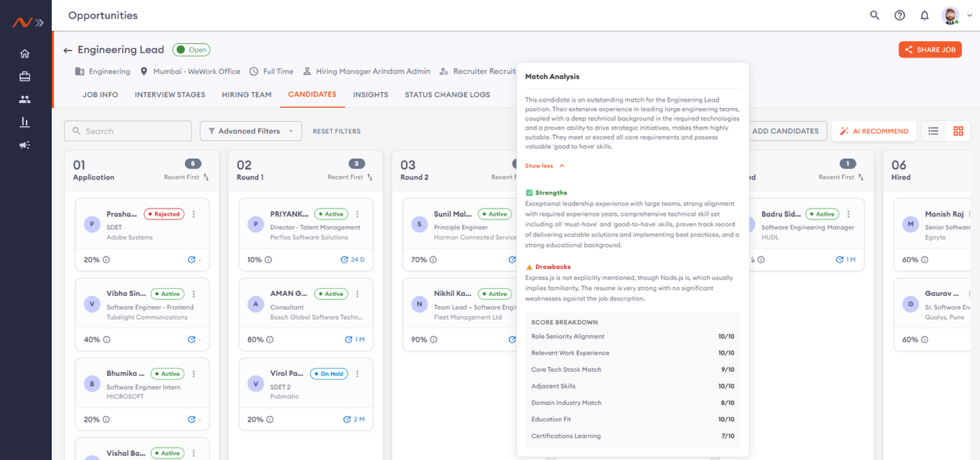The width and height of the screenshot is (980, 460).
Task: Open PRIYANK... card three-dot menu
Action: (x=357, y=214)
